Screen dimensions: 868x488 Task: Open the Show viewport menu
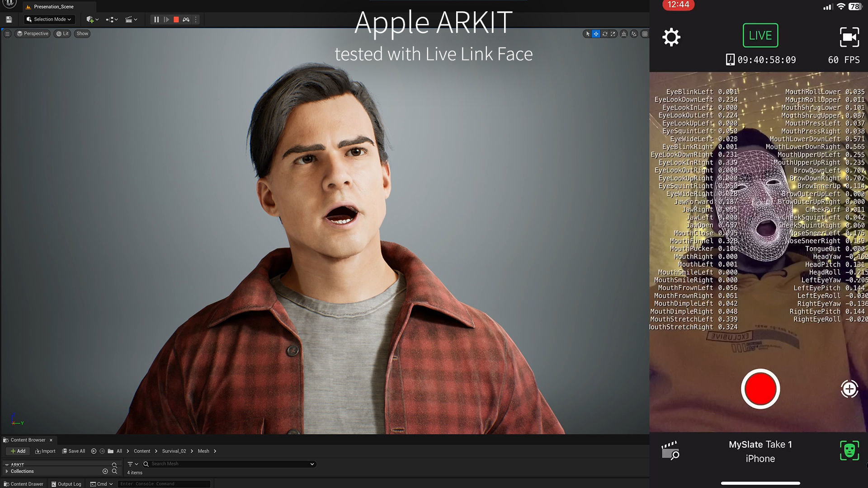click(x=82, y=33)
